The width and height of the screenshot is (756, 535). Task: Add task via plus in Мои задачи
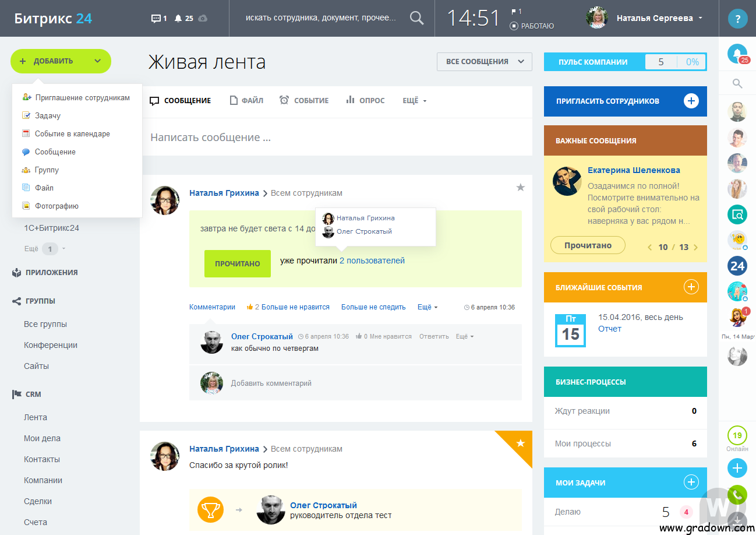691,482
